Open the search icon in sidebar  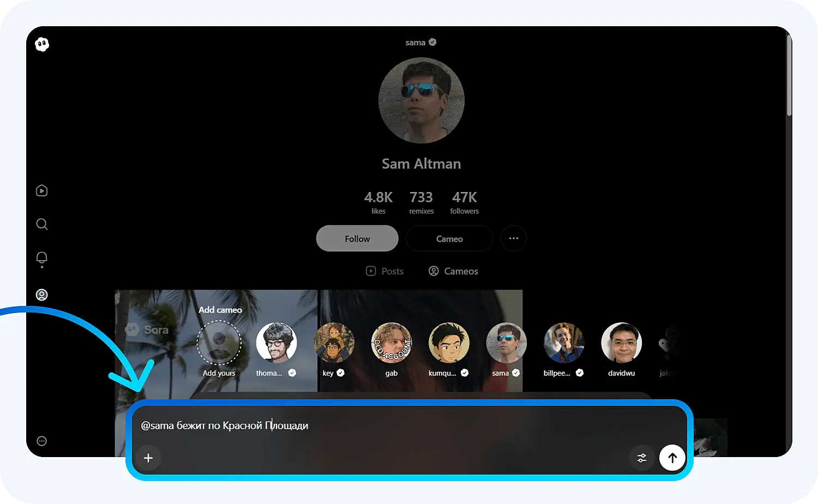pyautogui.click(x=41, y=224)
